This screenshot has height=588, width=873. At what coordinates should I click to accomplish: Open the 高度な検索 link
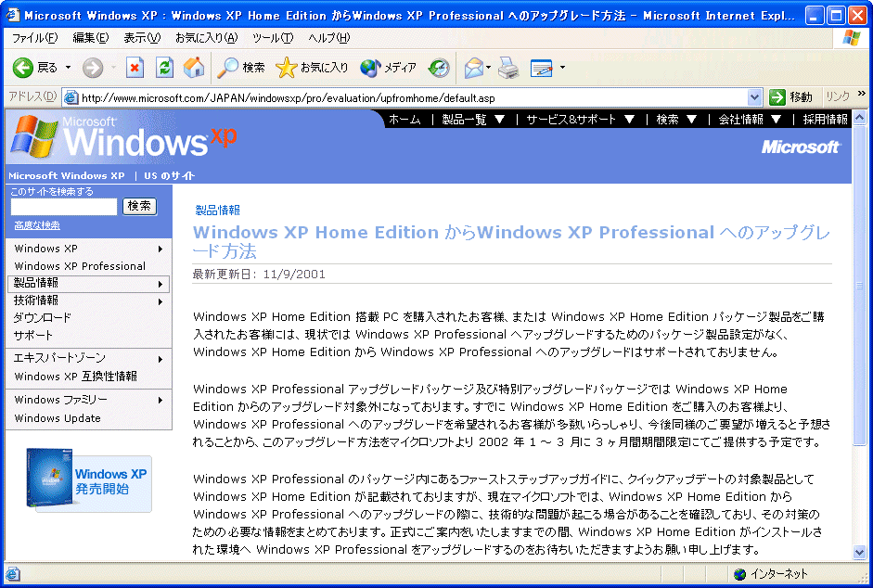37,225
